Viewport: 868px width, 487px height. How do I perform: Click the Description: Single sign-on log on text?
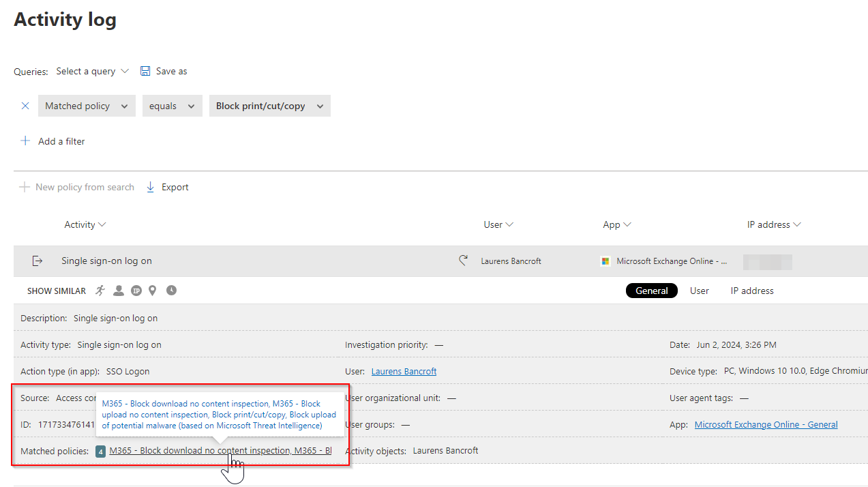coord(89,318)
